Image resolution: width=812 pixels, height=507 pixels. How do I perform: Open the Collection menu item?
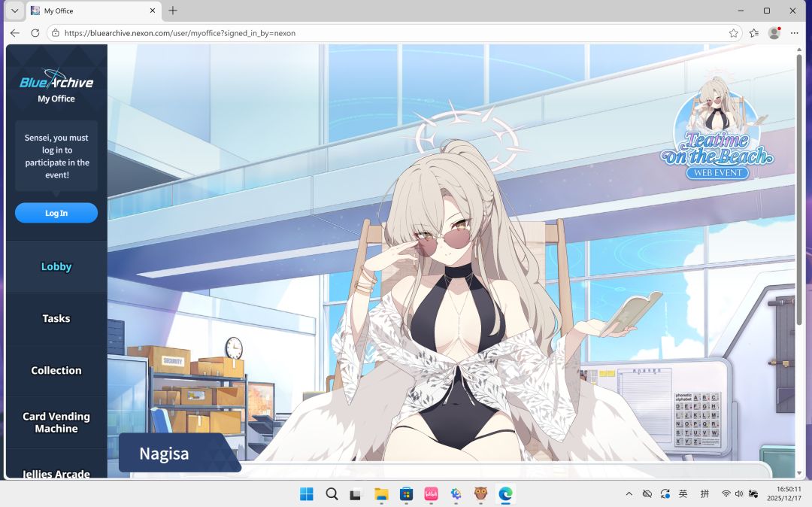tap(56, 370)
